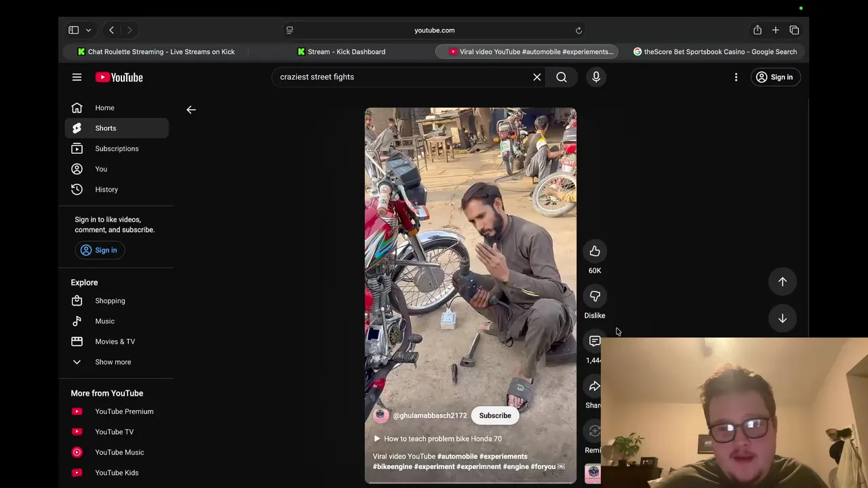Go back in Safari history
Image resolution: width=868 pixels, height=488 pixels.
(111, 30)
